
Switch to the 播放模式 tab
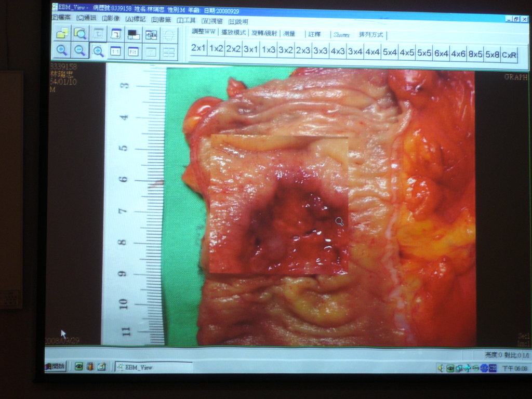[233, 33]
